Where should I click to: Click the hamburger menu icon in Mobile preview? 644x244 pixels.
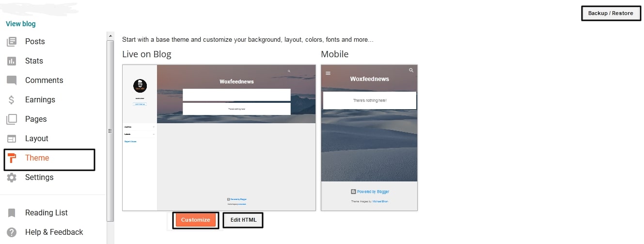(x=328, y=73)
